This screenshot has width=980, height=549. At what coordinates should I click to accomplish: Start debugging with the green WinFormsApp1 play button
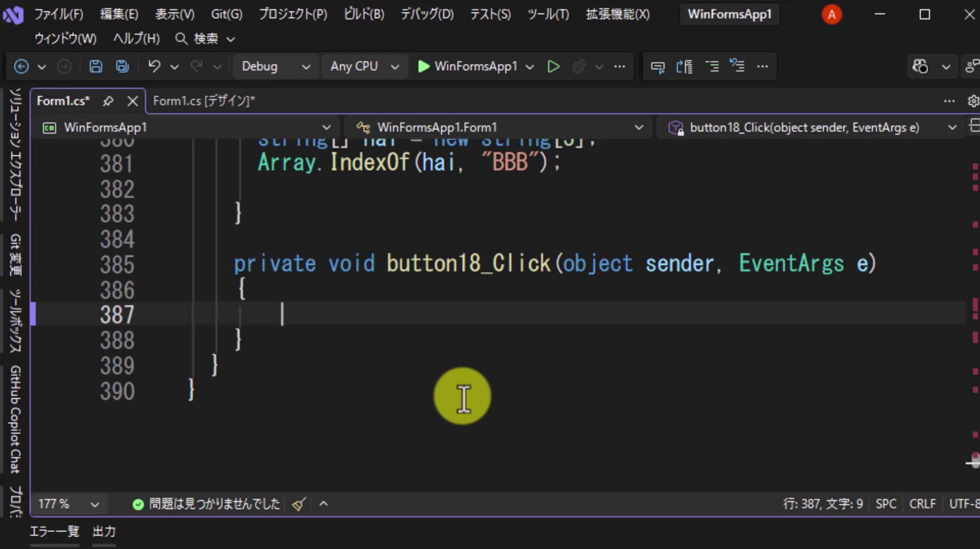pos(468,66)
